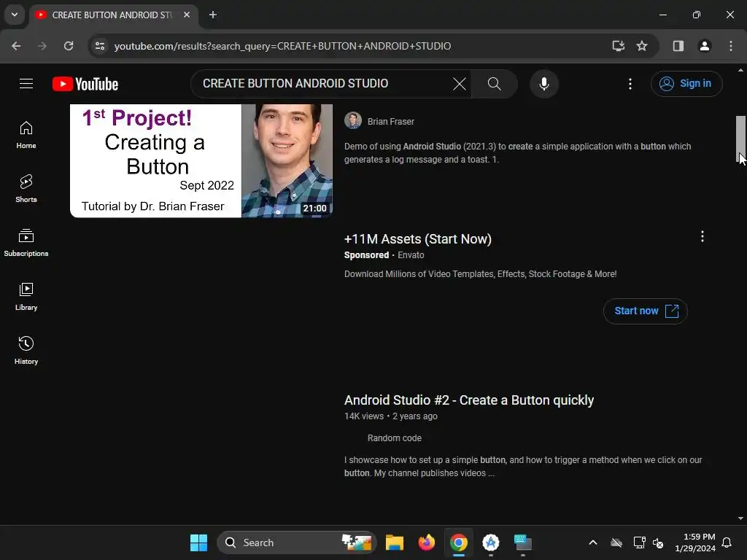The image size is (747, 560).
Task: Open the YouTube hamburger guide menu
Action: (x=26, y=84)
